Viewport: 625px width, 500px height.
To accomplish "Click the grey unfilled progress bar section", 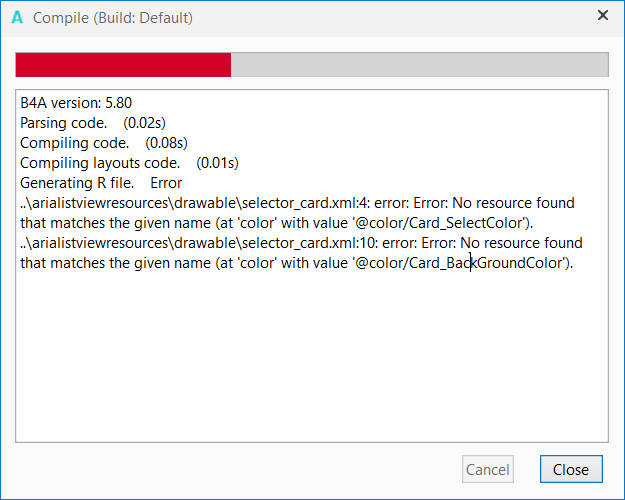I will (x=419, y=64).
